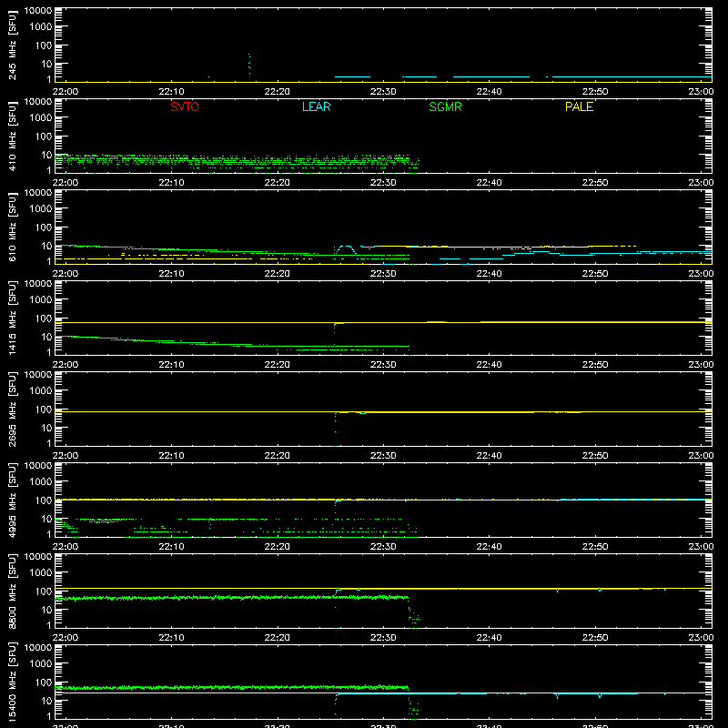Click the 1000 tick on the 2695 MHz axis
Viewport: 728px width, 728px height.
tap(41, 391)
